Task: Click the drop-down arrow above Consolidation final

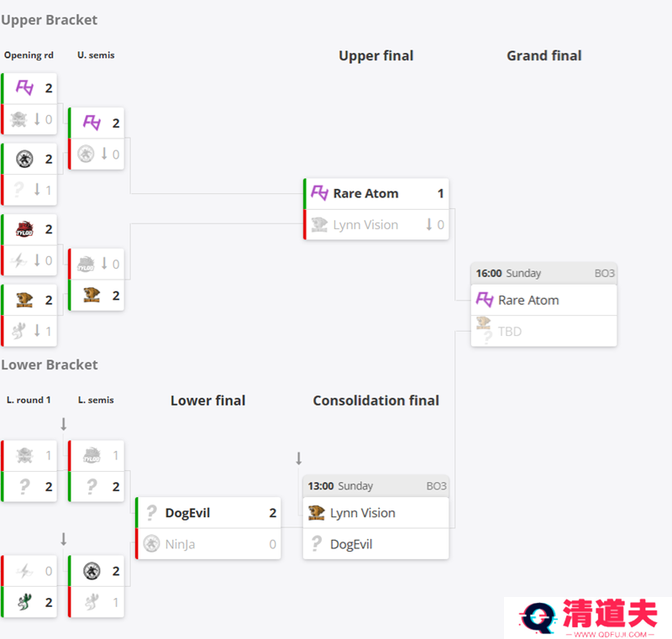Action: pos(299,458)
